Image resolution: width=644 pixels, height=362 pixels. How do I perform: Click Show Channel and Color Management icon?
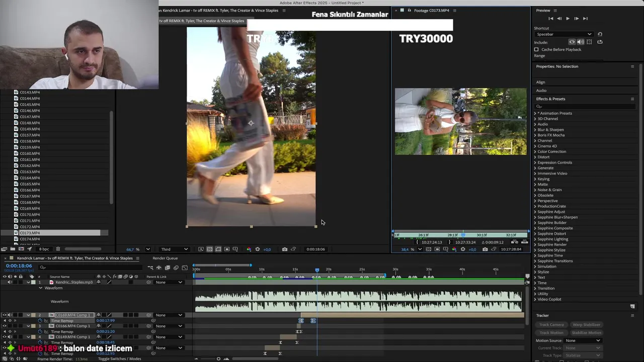pos(249,249)
